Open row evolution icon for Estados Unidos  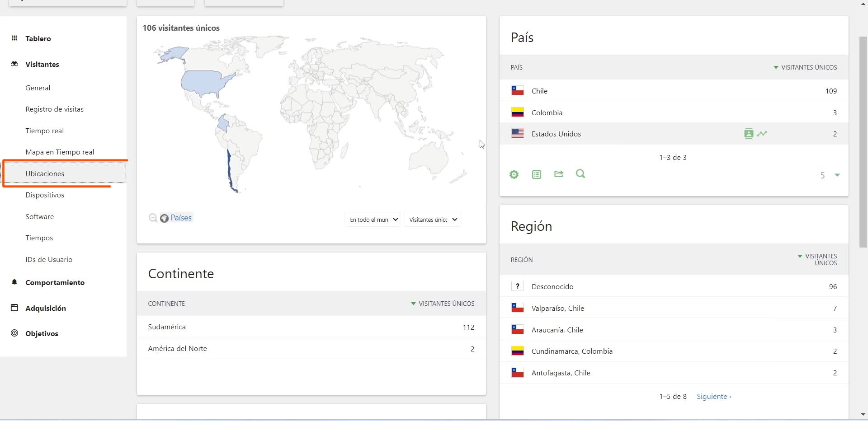click(x=762, y=134)
